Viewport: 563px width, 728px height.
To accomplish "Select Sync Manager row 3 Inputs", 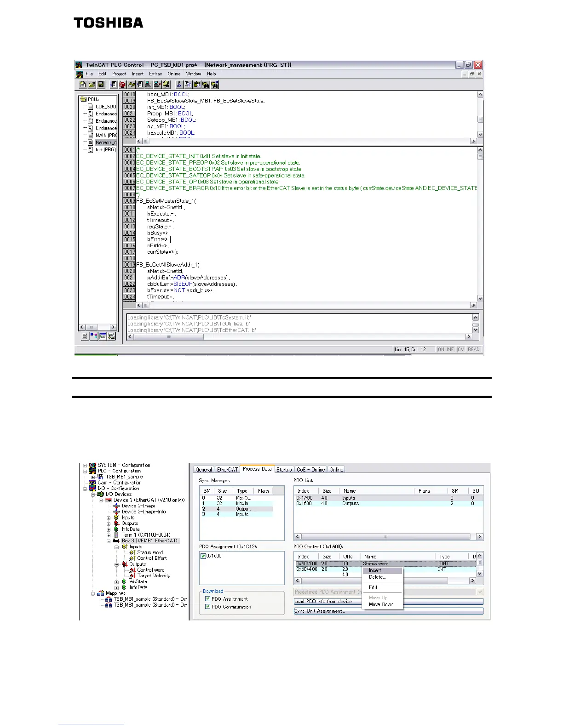I will click(x=236, y=514).
